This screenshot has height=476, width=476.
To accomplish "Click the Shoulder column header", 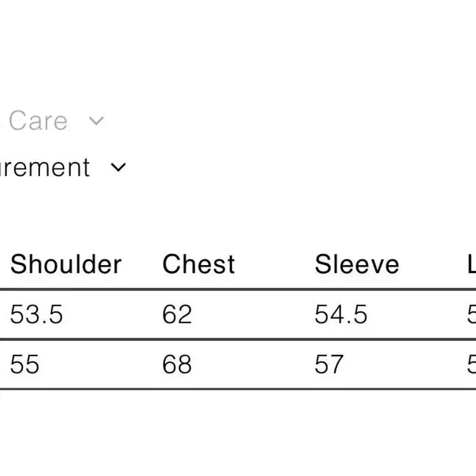I will pyautogui.click(x=66, y=264).
